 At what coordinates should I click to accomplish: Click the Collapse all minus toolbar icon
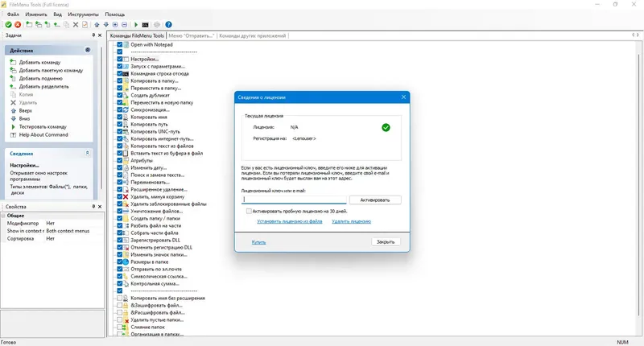[125, 25]
